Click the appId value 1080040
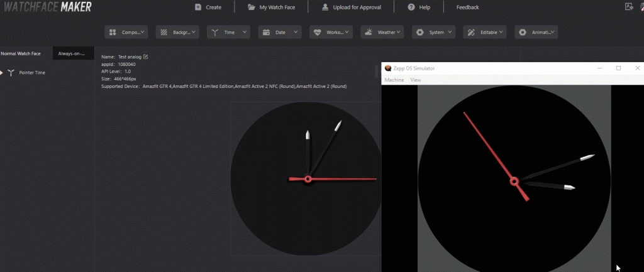 (x=127, y=65)
